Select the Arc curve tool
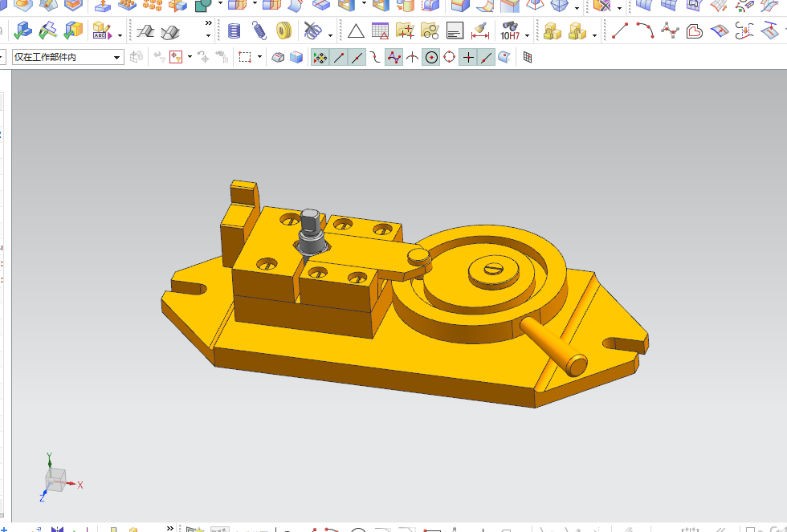Screen dimensions: 787x532 tap(645, 31)
